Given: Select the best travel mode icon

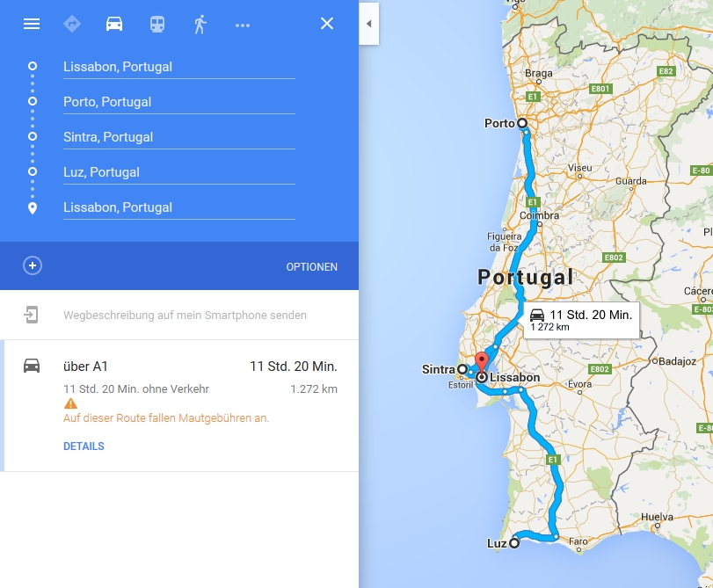Looking at the screenshot, I should [x=72, y=24].
